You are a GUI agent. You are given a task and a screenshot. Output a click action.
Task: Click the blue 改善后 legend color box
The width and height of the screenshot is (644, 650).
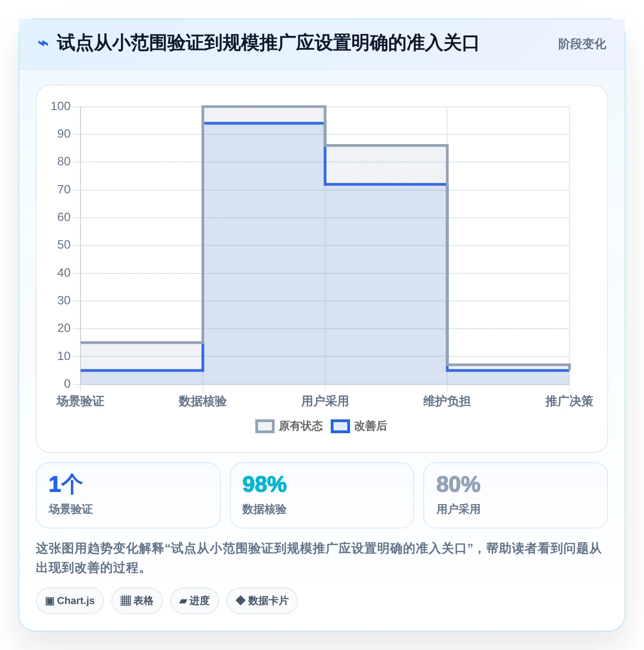point(340,426)
